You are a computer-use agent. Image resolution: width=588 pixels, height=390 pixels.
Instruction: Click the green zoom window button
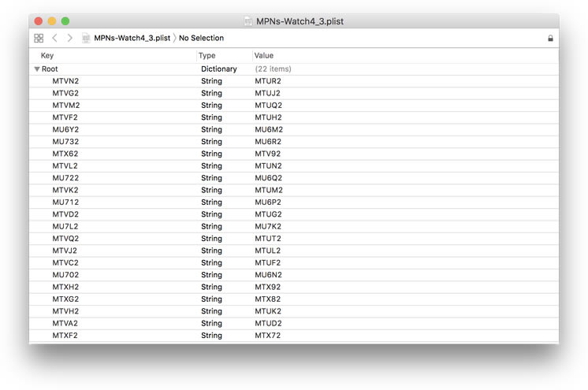65,20
